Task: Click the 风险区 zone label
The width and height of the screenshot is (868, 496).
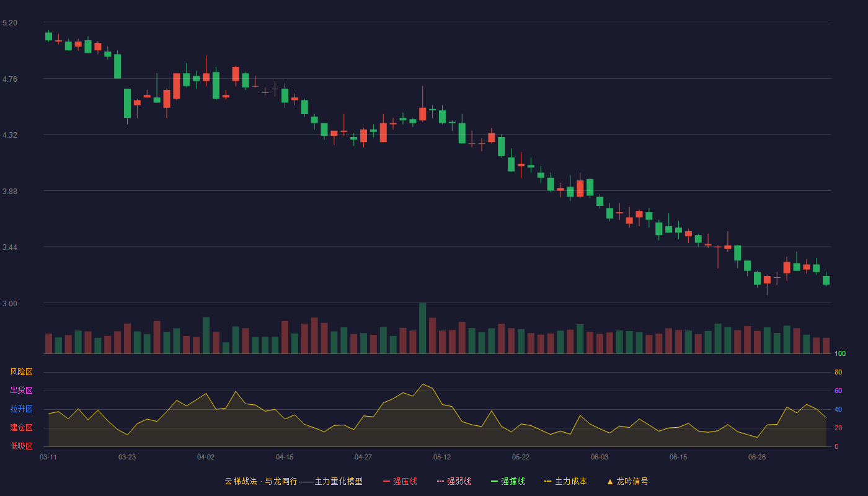Action: (x=21, y=372)
